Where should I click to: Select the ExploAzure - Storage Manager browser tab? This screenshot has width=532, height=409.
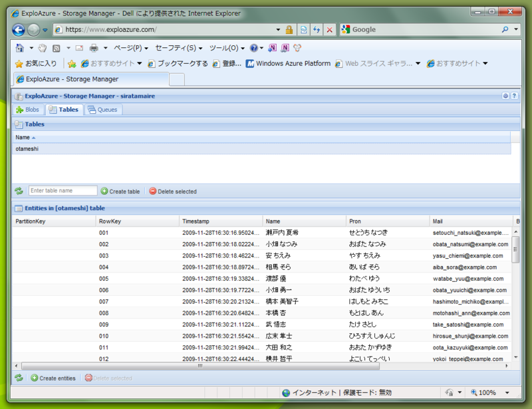pos(91,79)
